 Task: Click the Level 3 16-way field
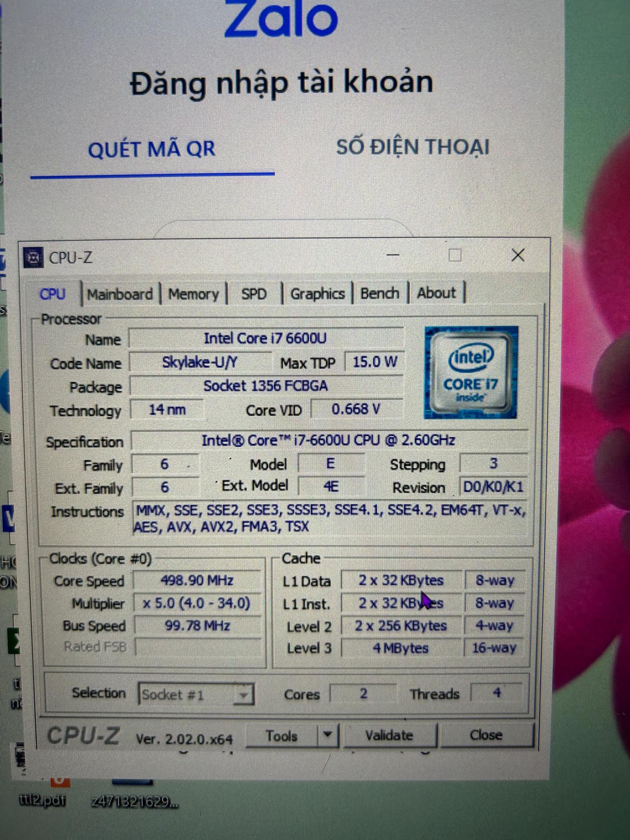494,647
